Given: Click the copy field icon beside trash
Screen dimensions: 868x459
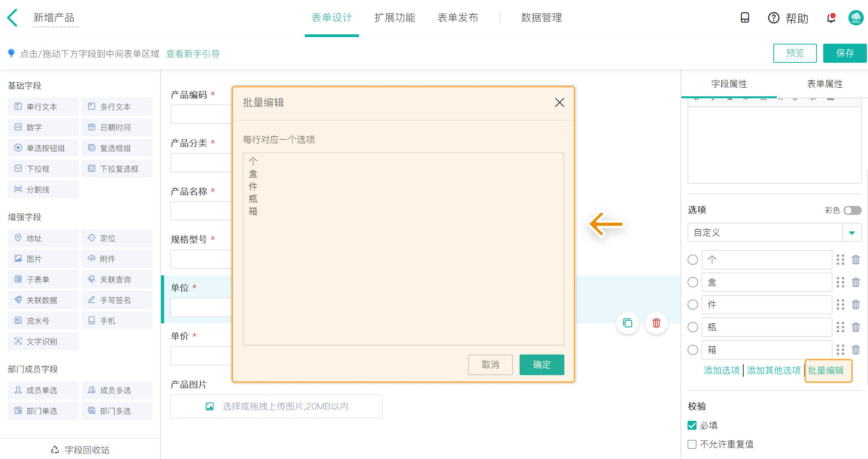Looking at the screenshot, I should click(x=628, y=323).
